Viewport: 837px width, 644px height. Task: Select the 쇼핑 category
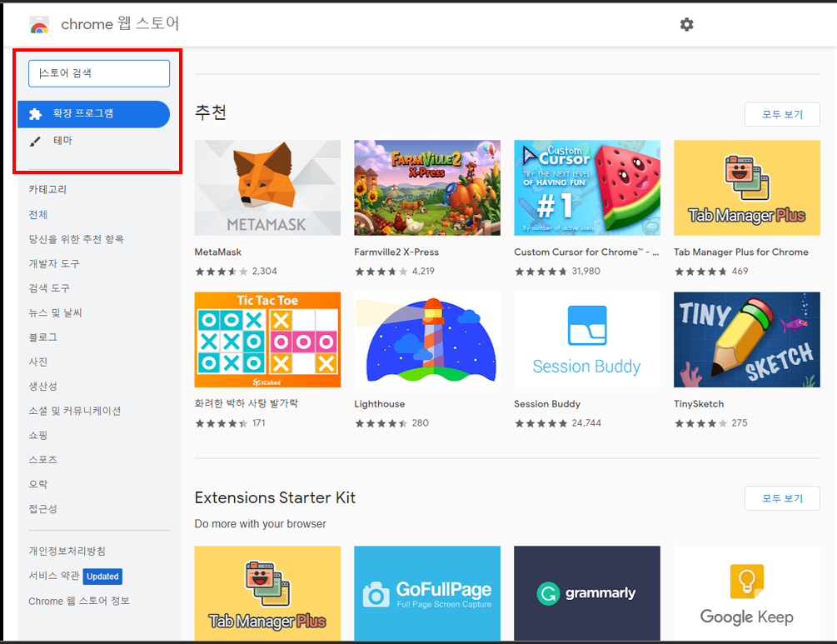click(x=38, y=435)
